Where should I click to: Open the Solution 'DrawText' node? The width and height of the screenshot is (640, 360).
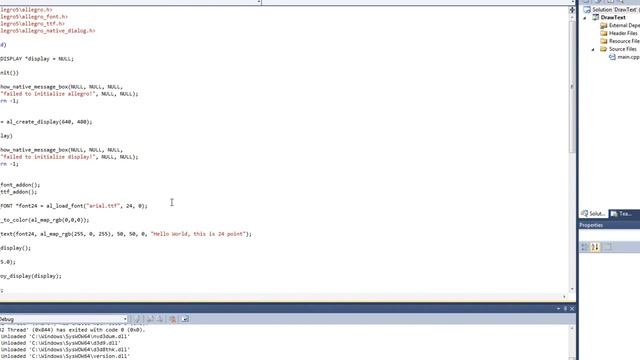[616, 9]
